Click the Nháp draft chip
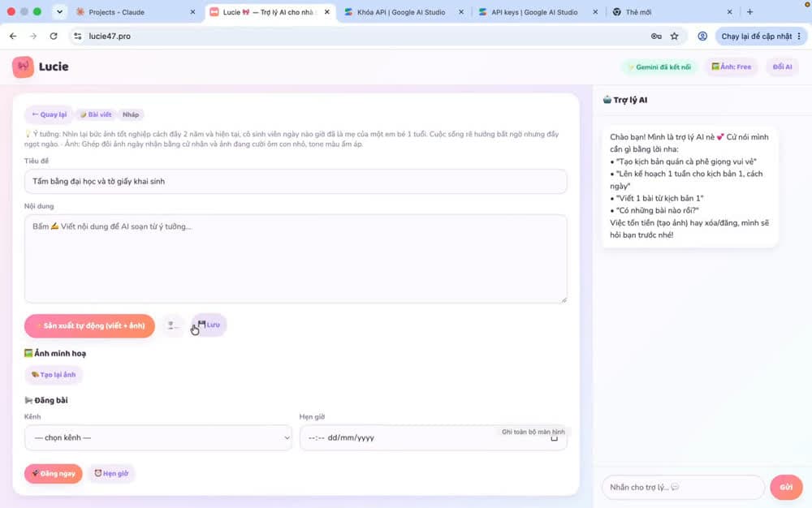This screenshot has height=508, width=812. [x=131, y=114]
